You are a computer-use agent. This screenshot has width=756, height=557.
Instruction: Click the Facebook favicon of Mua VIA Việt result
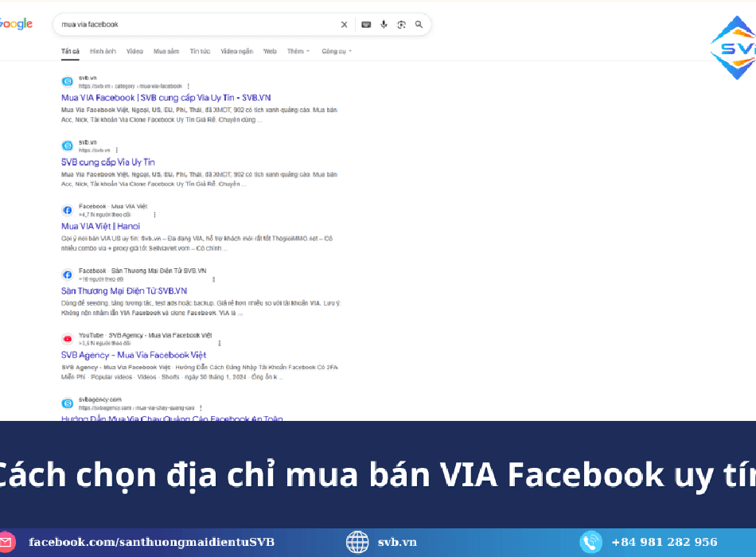pos(68,210)
